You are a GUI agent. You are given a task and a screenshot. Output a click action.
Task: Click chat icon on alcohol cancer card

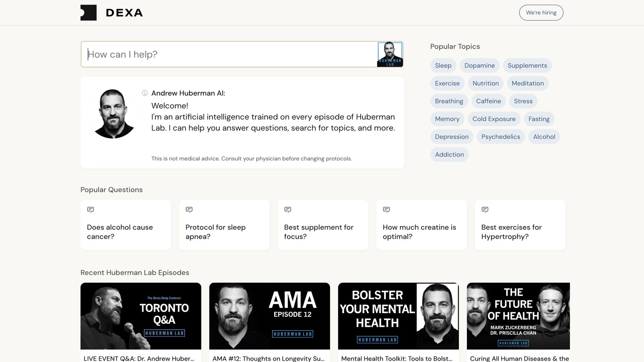tap(91, 210)
